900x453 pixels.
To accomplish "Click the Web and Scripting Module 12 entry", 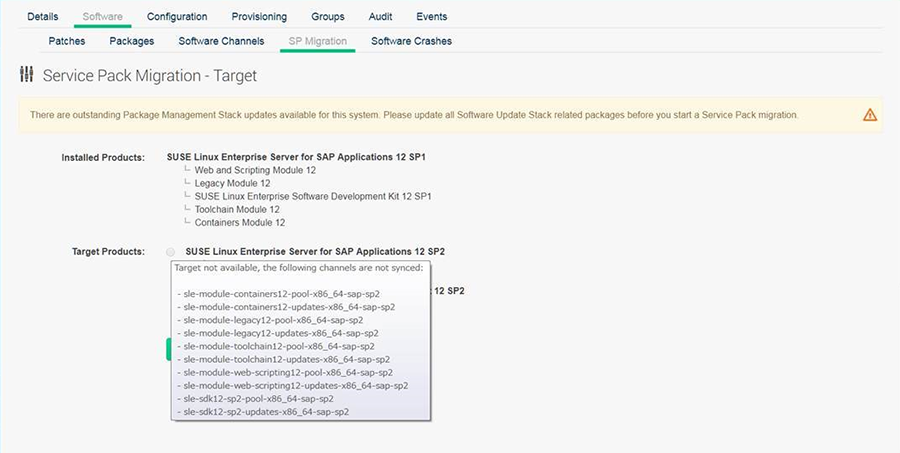I will click(x=255, y=171).
